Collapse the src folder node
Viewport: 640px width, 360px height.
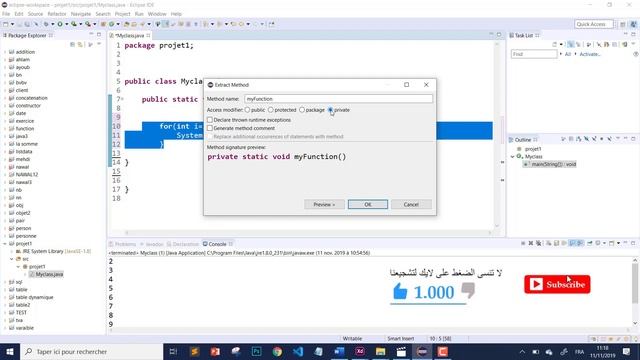(x=12, y=259)
